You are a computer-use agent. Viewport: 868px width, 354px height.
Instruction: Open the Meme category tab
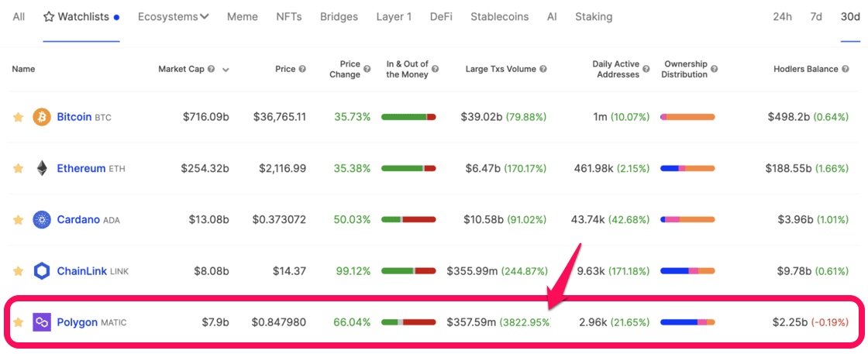pyautogui.click(x=243, y=16)
